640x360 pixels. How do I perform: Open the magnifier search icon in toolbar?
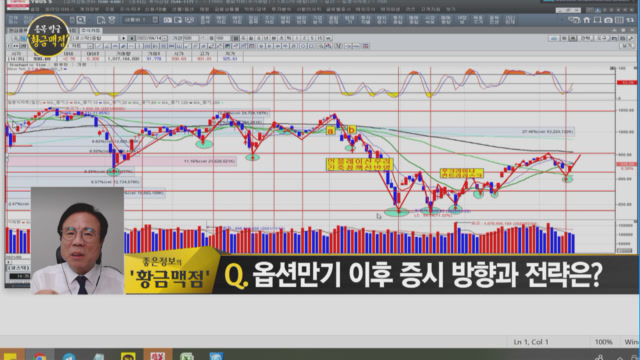point(81,20)
